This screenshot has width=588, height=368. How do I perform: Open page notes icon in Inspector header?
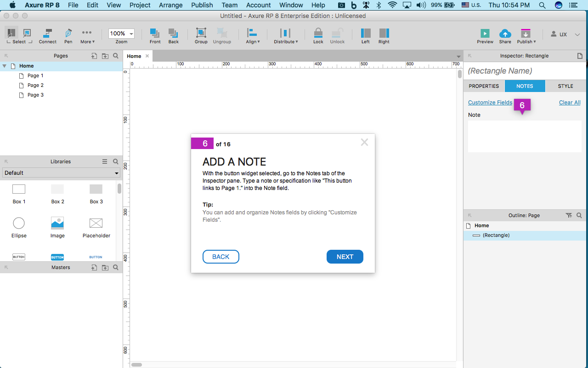pyautogui.click(x=580, y=56)
